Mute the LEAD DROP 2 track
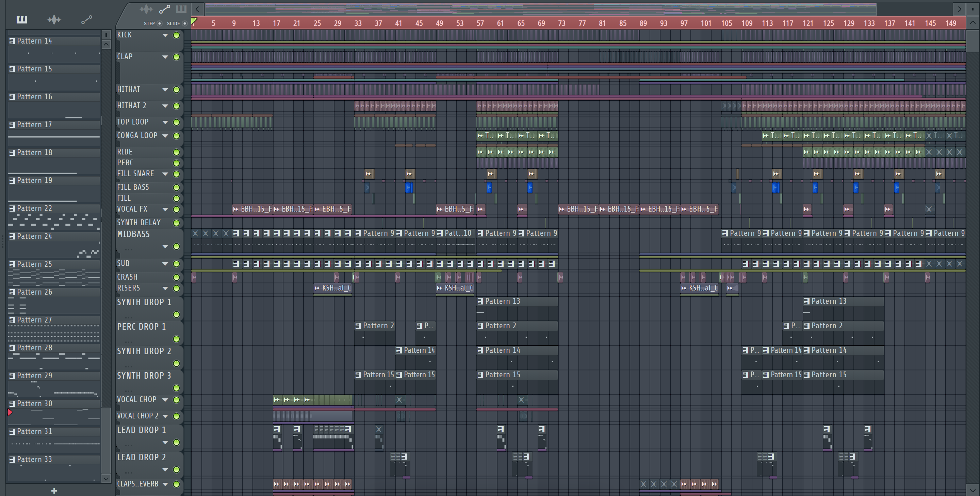Viewport: 980px width, 496px height. (x=177, y=470)
